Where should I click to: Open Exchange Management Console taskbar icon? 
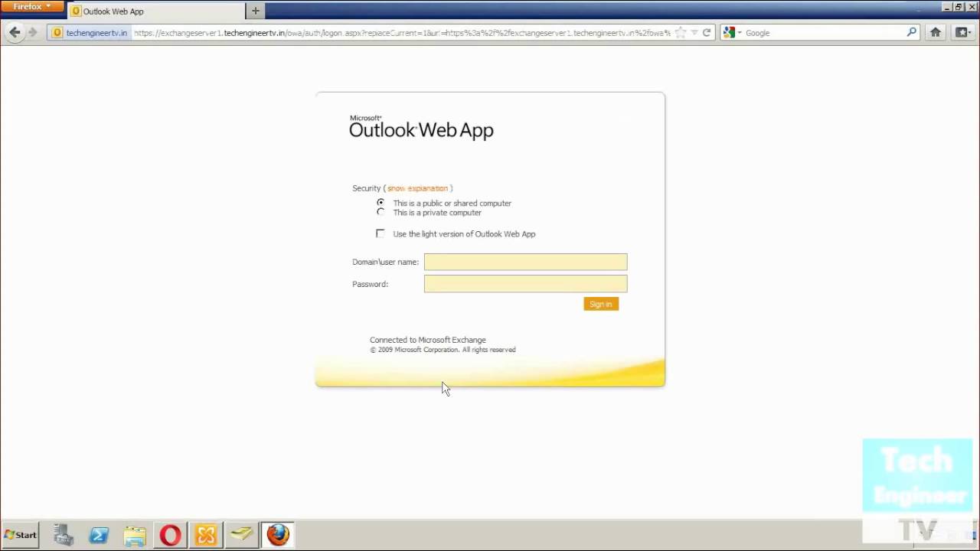[206, 535]
